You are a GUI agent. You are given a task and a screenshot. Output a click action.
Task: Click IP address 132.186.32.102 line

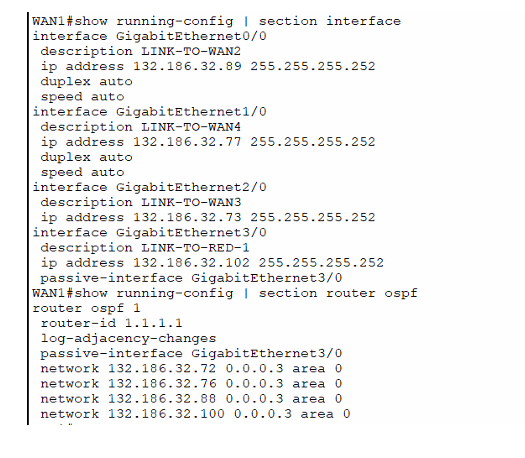point(212,263)
